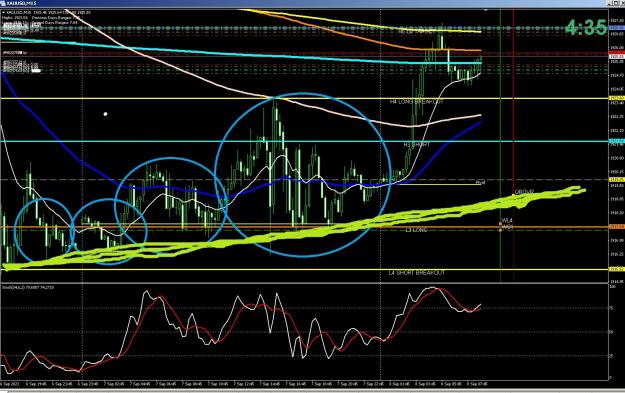Maximize the XAUUSD chart window
The image size is (625, 393).
[616, 3]
